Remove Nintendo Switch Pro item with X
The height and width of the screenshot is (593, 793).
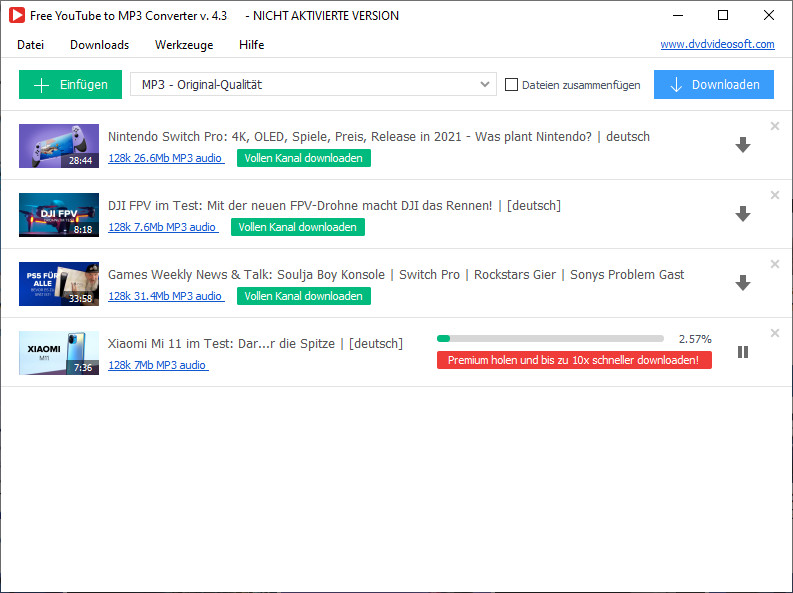point(775,126)
